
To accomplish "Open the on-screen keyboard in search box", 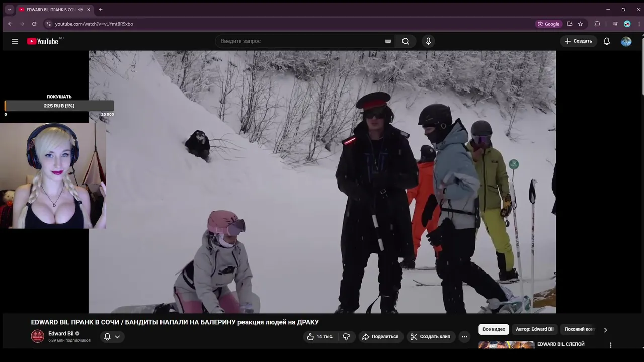I will (388, 41).
